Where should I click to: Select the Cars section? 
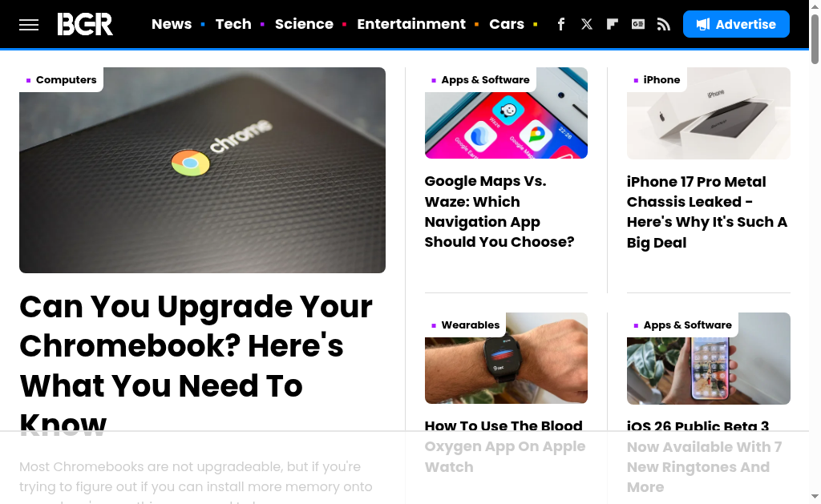[507, 24]
